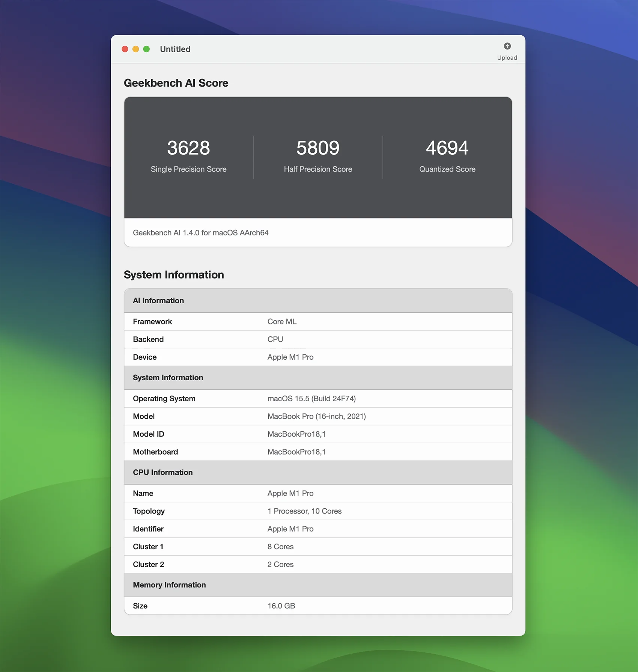Click the Upload arrow icon
This screenshot has width=638, height=672.
pos(507,46)
